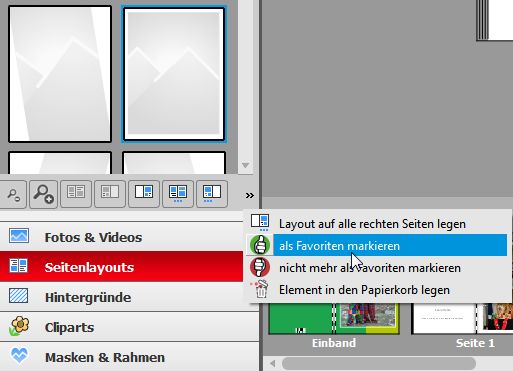This screenshot has height=371, width=513.
Task: Click the left-page layout icon with dots
Action: pos(212,194)
